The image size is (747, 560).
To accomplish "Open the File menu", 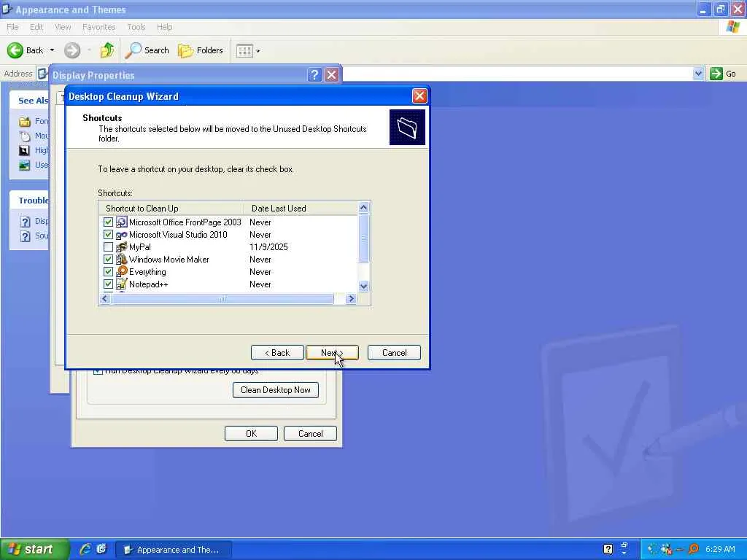I will coord(12,27).
